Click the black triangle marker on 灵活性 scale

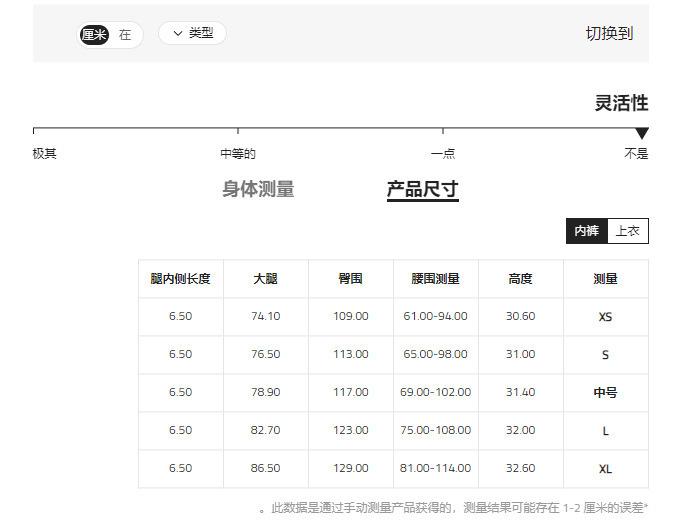(x=642, y=133)
